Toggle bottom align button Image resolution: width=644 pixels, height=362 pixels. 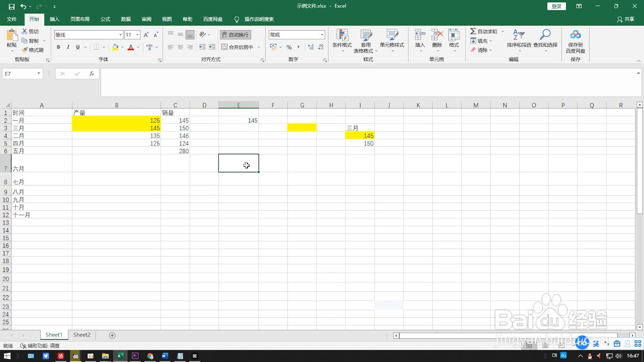190,35
